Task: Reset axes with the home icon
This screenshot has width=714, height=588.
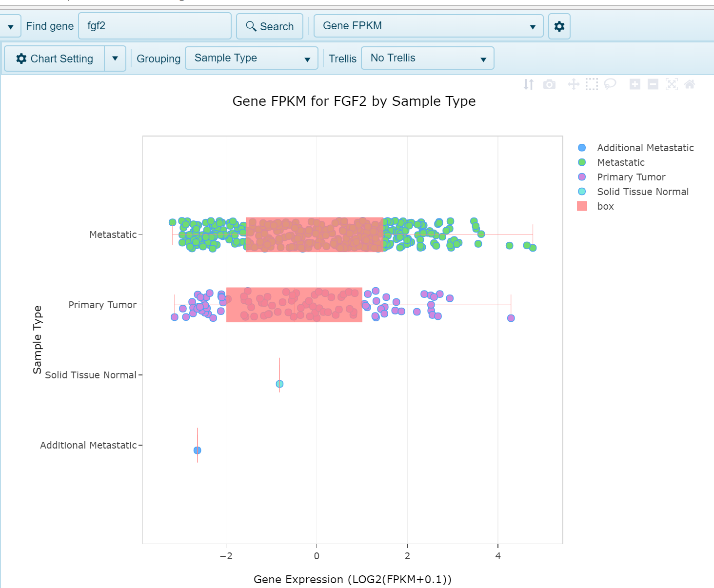Action: tap(689, 84)
